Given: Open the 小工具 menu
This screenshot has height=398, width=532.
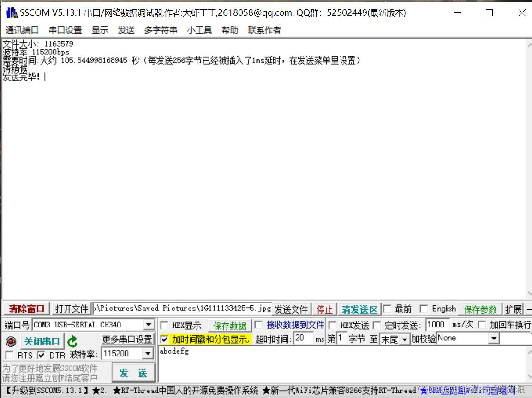Looking at the screenshot, I should pyautogui.click(x=199, y=30).
